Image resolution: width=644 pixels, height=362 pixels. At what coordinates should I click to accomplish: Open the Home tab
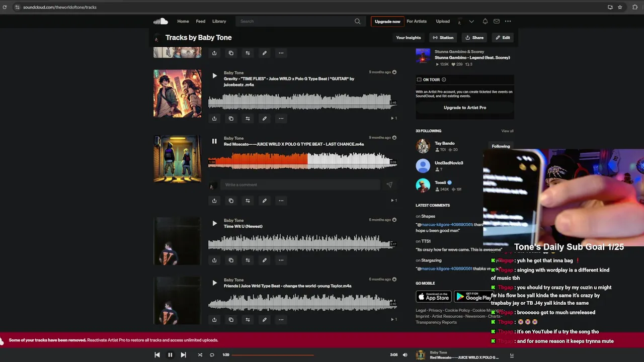[183, 21]
